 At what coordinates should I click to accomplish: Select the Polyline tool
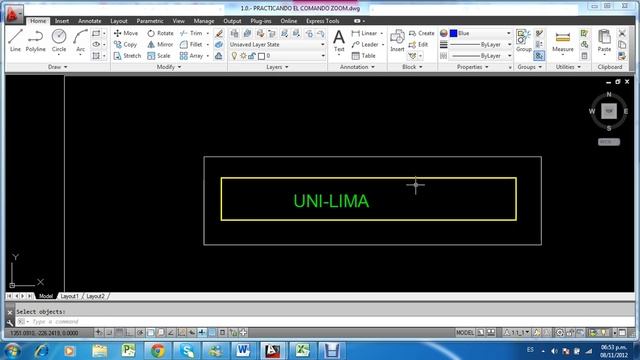click(36, 40)
